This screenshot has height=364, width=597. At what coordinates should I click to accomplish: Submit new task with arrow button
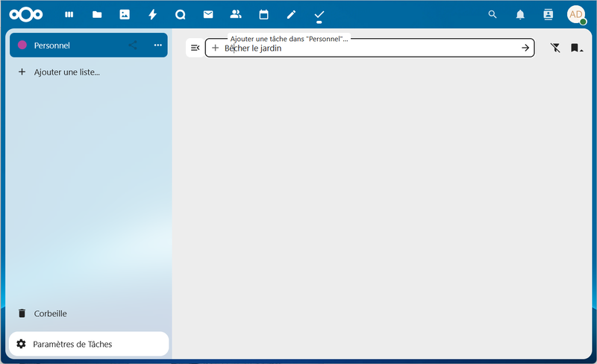[x=525, y=48]
